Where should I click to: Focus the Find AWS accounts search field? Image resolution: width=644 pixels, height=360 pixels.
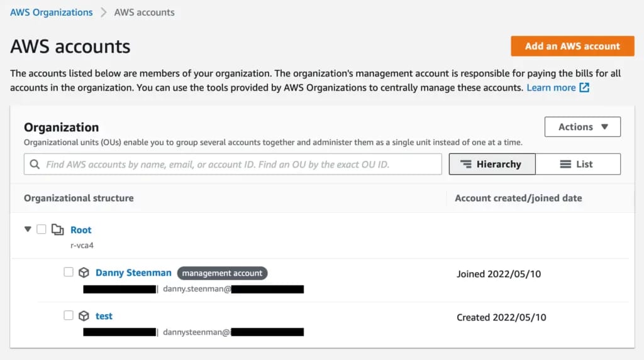pyautogui.click(x=233, y=164)
